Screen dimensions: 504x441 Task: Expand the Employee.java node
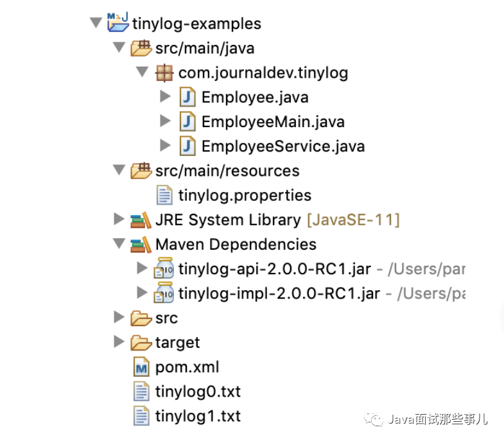point(165,96)
